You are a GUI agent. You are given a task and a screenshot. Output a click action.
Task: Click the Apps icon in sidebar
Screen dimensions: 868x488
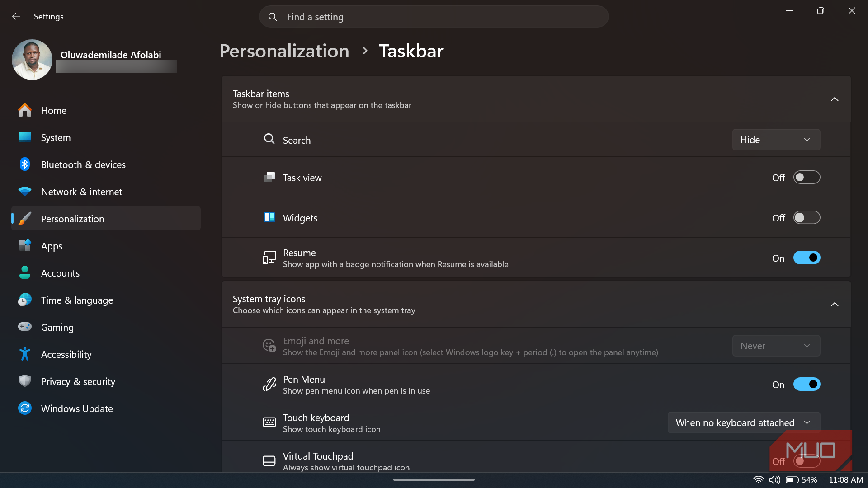coord(25,245)
